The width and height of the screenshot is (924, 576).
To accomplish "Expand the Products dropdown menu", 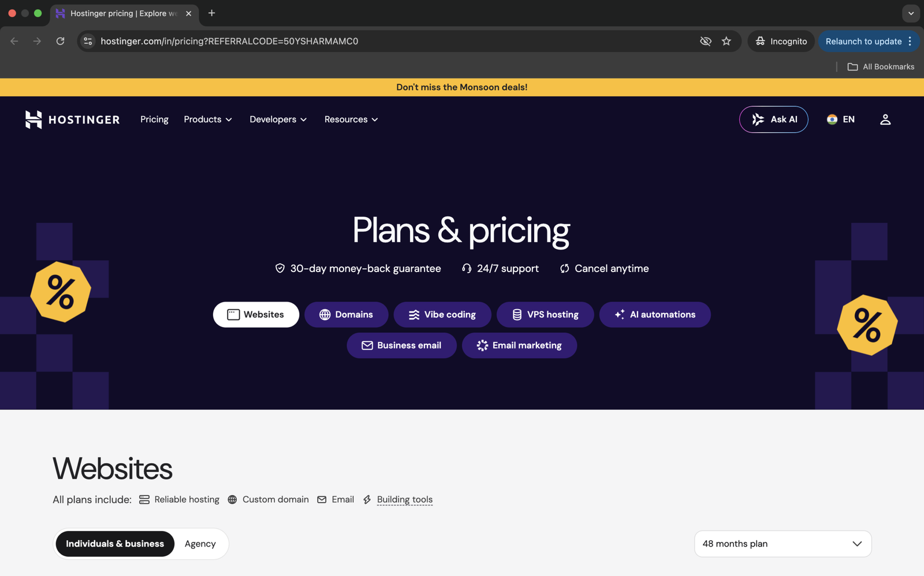I will (208, 120).
